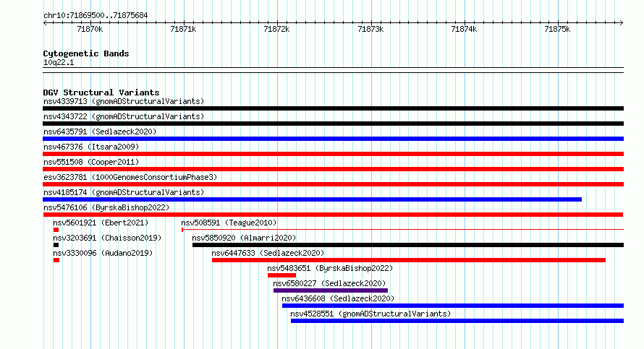Click the nsv467376 Itsara2009 label
This screenshot has height=349, width=644.
91,147
